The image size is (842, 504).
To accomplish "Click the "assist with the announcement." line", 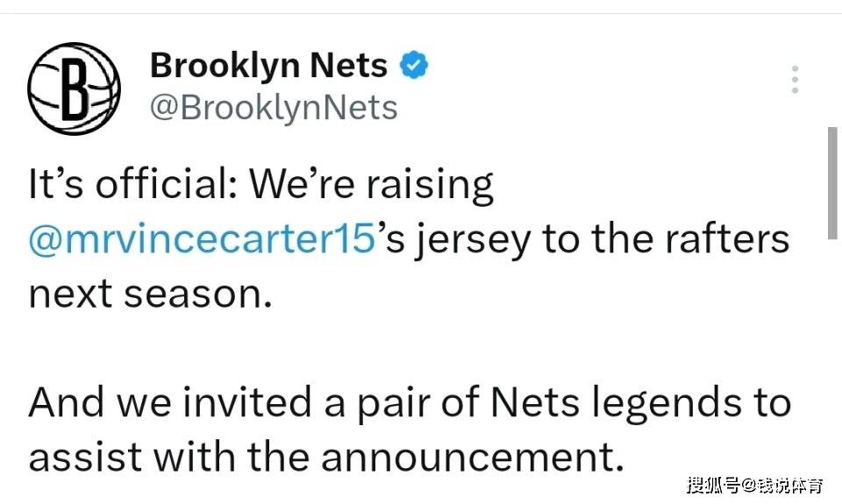I will 326,457.
